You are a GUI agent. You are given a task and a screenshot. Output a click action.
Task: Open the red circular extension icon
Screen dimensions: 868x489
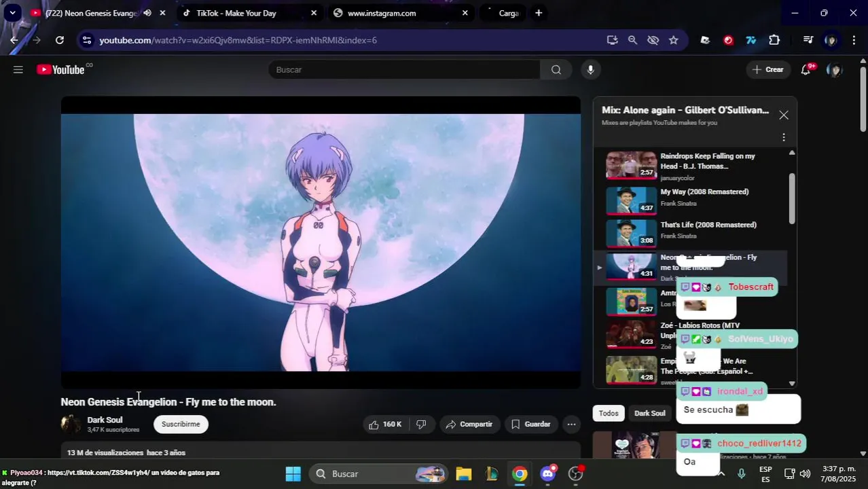click(x=728, y=40)
